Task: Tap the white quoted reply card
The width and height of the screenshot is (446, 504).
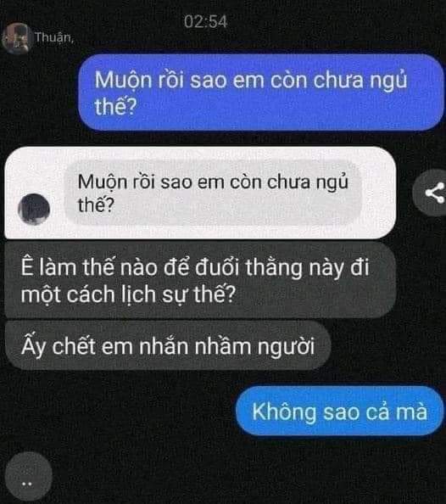Action: point(200,193)
